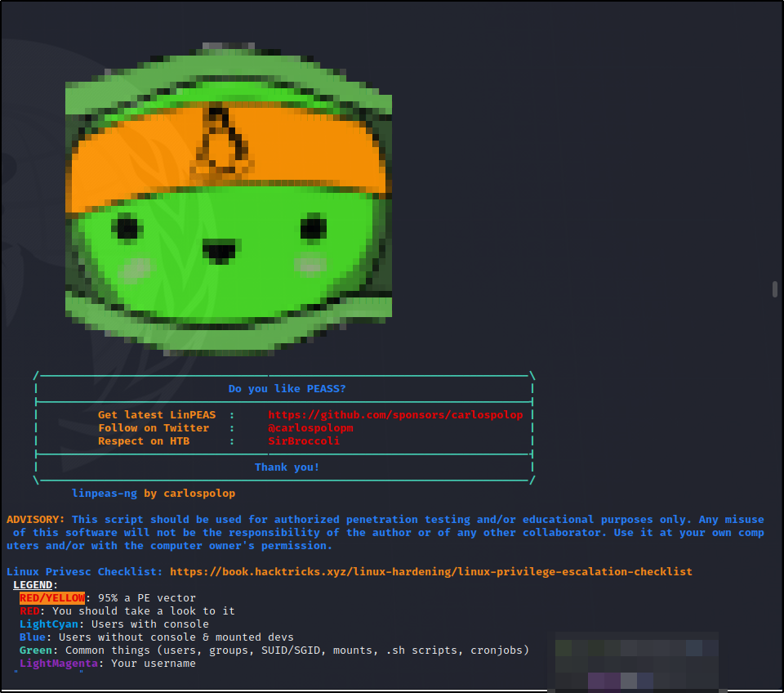Click "linpeas-ng by carlospolop" credit line
784x693 pixels.
154,493
